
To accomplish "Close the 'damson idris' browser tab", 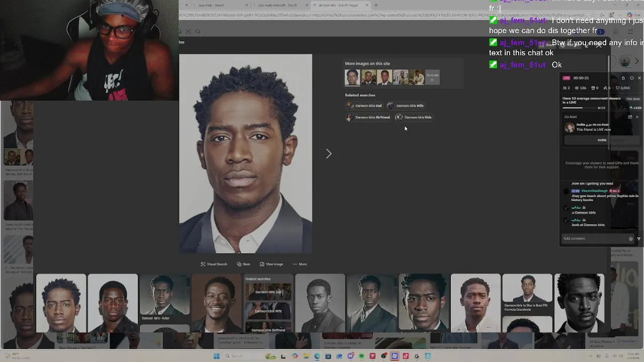I will click(367, 5).
